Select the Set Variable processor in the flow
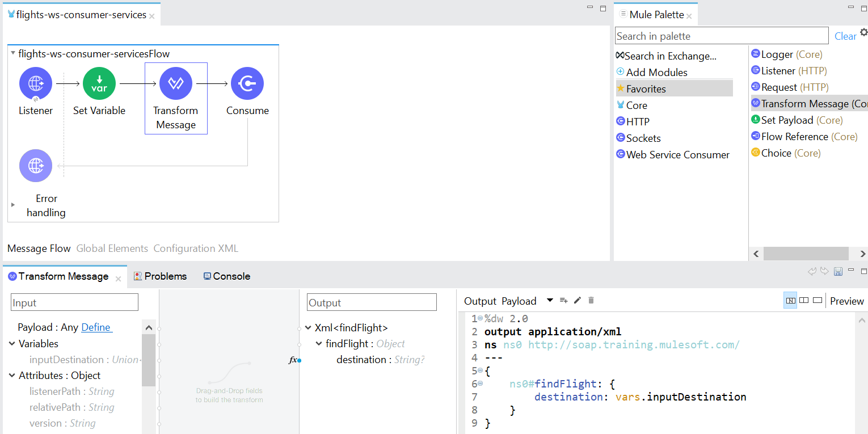Screen dimensions: 868x434 99,83
